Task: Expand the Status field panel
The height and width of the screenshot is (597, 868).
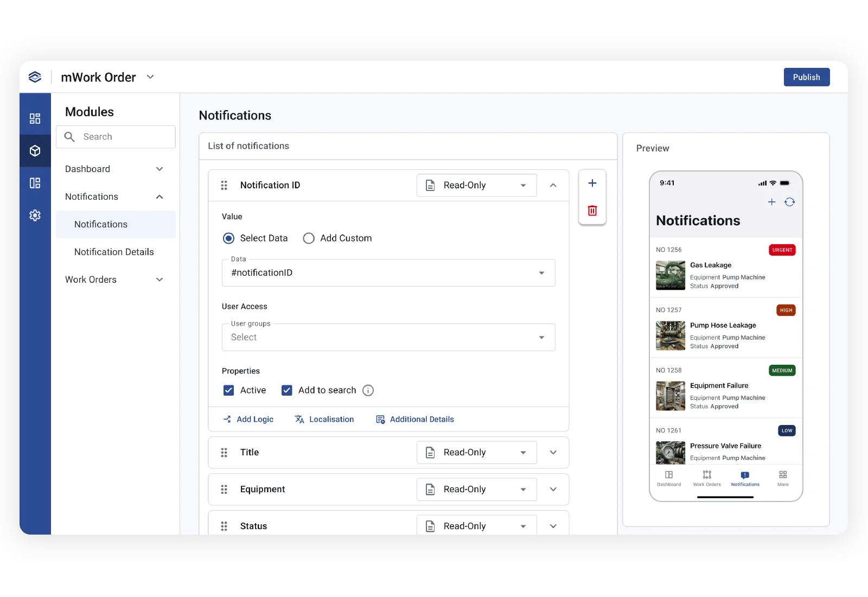Action: click(x=553, y=526)
